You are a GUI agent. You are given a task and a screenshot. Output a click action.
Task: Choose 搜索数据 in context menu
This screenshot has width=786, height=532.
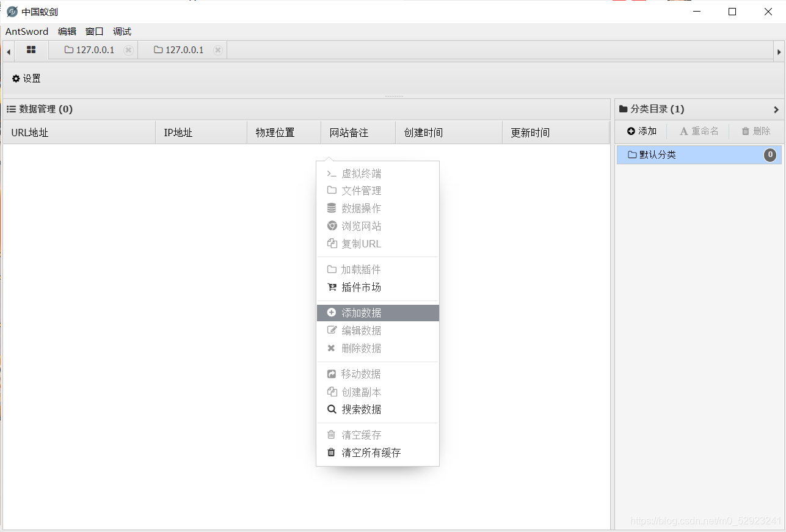(x=377, y=409)
